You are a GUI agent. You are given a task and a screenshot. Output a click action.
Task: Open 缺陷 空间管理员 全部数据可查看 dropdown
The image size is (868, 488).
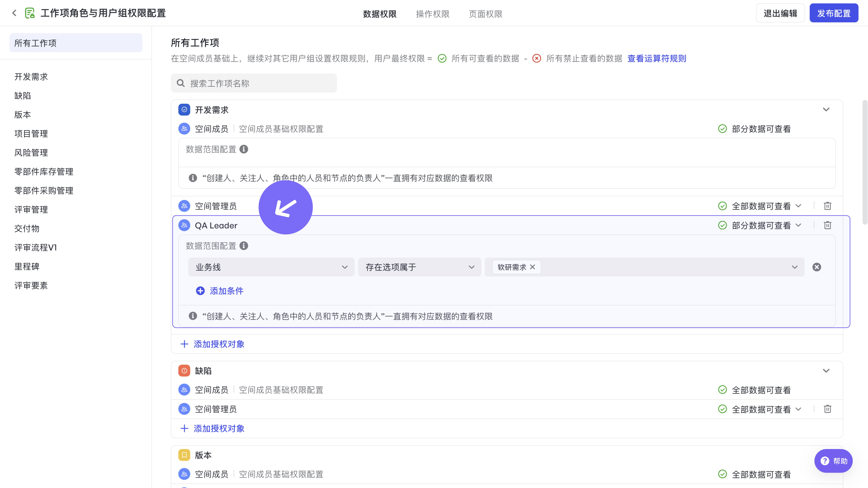[x=760, y=409]
